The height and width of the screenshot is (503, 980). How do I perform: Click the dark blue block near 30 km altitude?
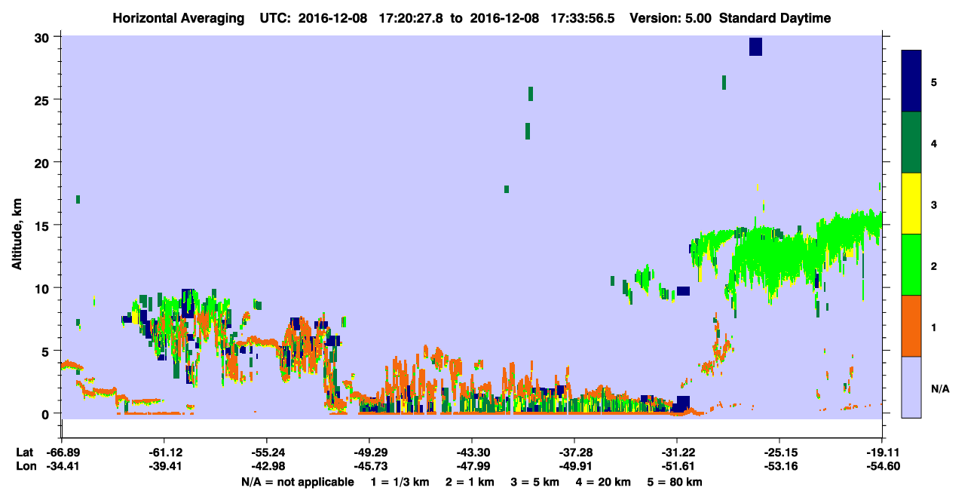click(755, 46)
